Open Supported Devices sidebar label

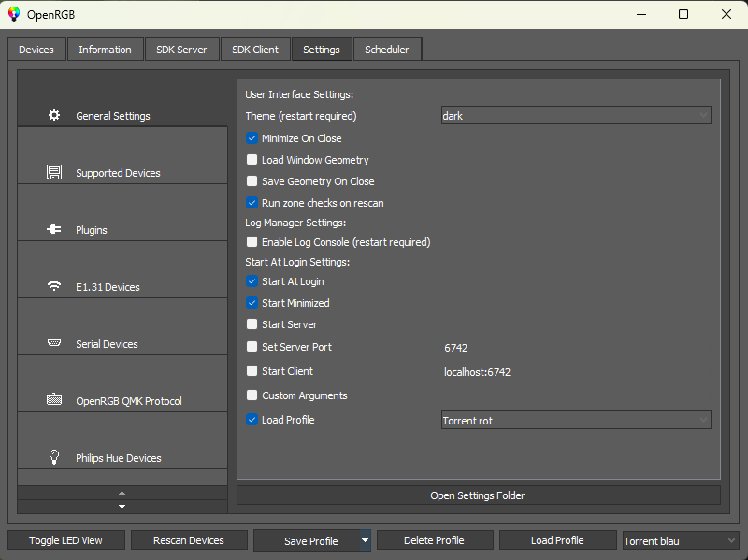119,173
